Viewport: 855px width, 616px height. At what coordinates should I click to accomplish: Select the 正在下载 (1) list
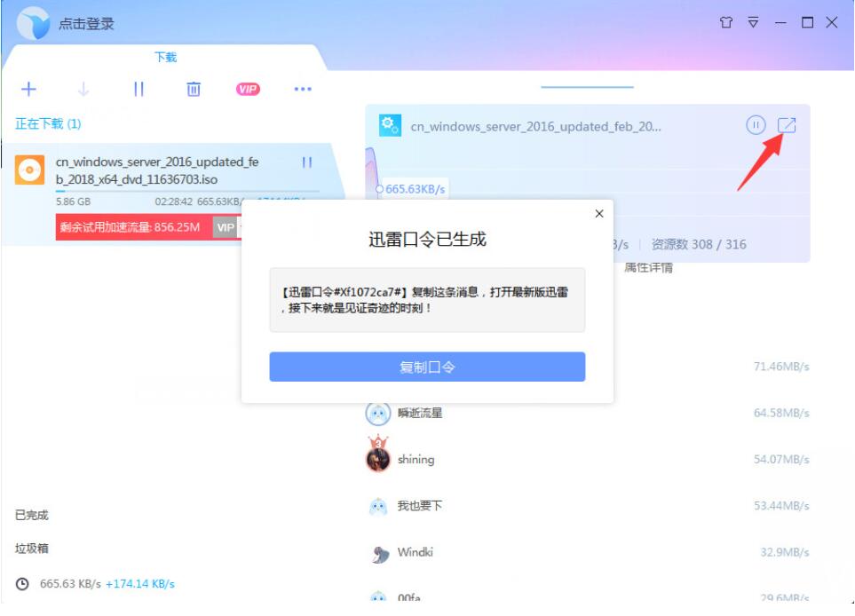click(48, 123)
